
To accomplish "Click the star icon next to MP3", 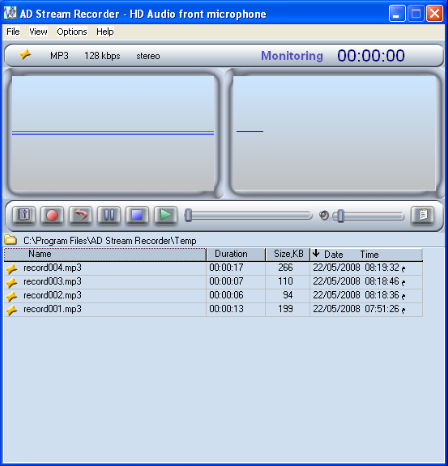I will coord(25,54).
